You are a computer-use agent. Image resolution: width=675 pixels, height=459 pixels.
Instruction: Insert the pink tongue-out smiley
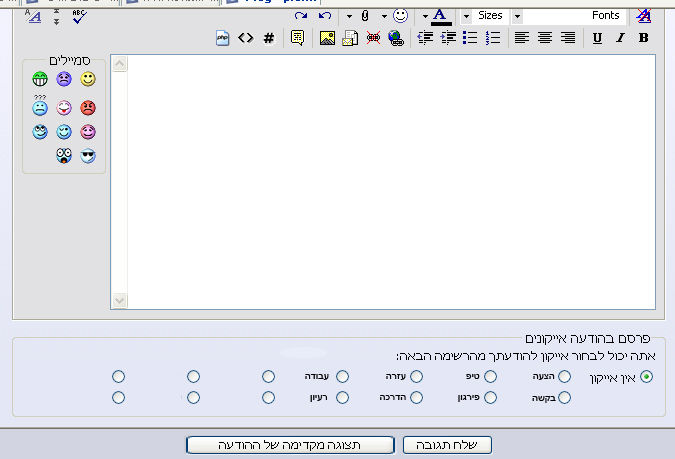[x=64, y=108]
